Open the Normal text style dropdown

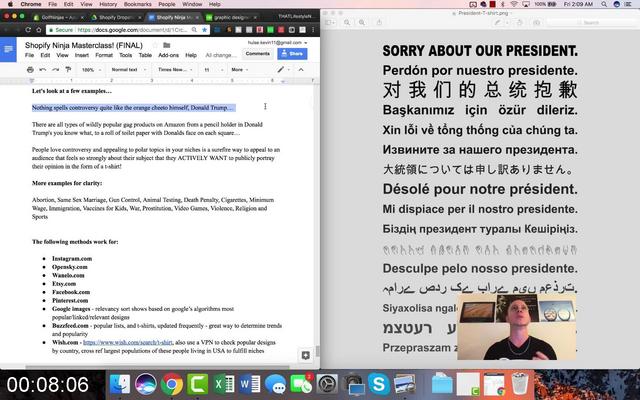128,70
